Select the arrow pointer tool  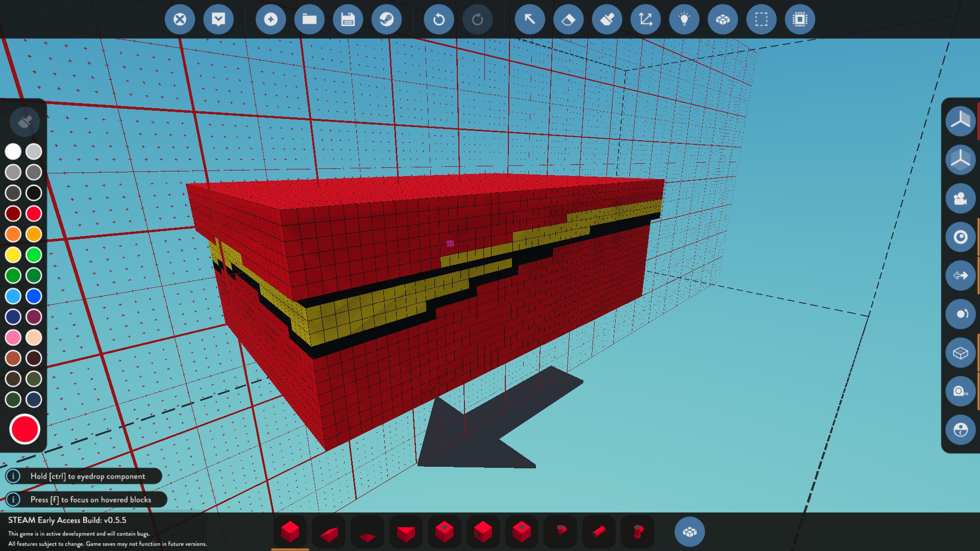tap(529, 19)
